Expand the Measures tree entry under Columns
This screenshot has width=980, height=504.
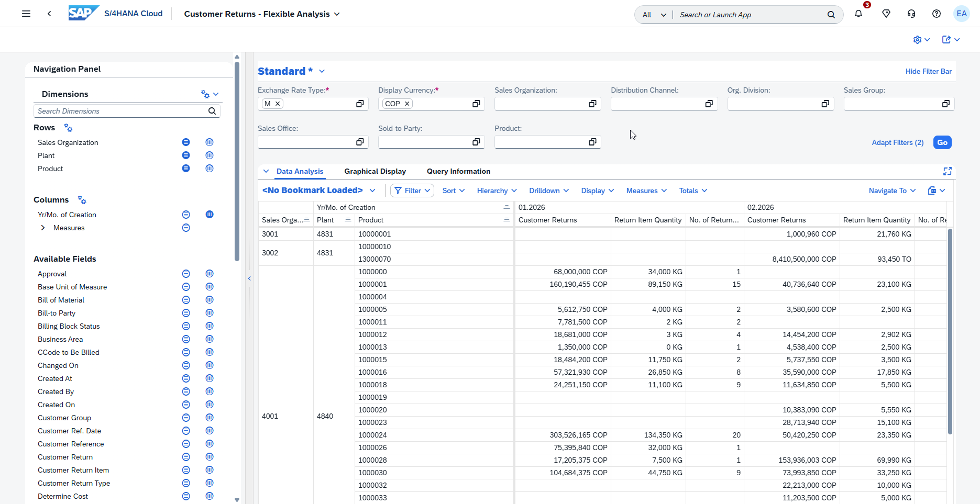(x=43, y=228)
